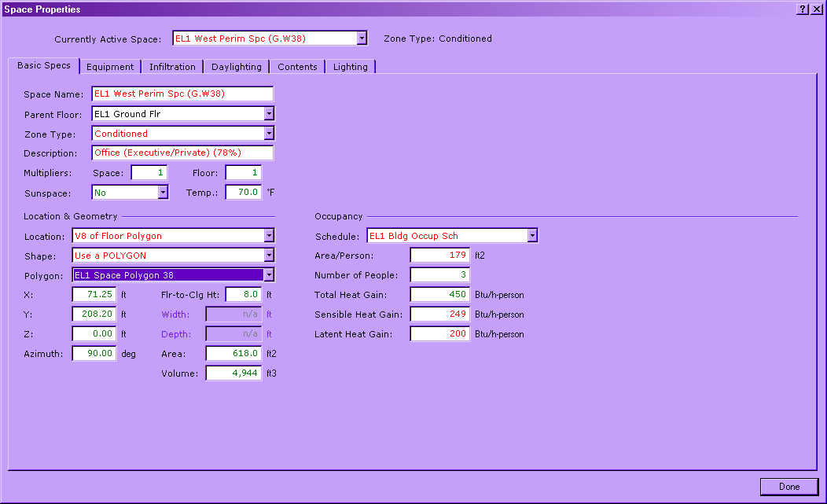Viewport: 827px width, 504px height.
Task: Click the help question mark button
Action: (x=802, y=9)
